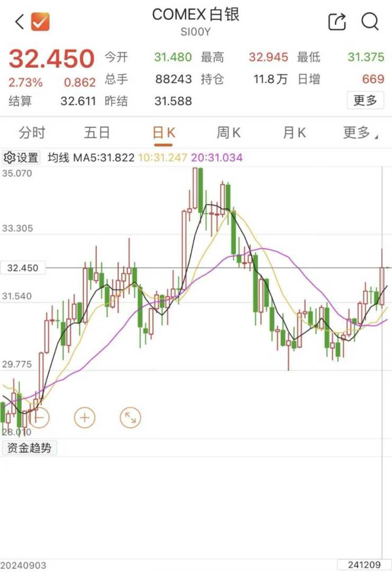Open the share icon
Screen dimensions: 392x572
pos(337,22)
